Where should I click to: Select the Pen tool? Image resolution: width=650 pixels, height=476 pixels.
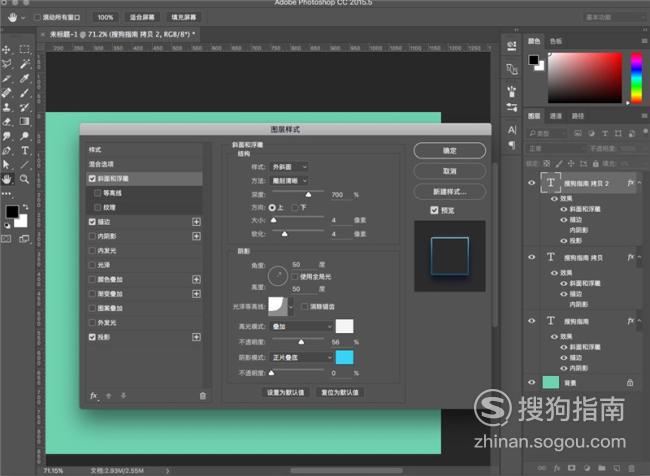7,151
